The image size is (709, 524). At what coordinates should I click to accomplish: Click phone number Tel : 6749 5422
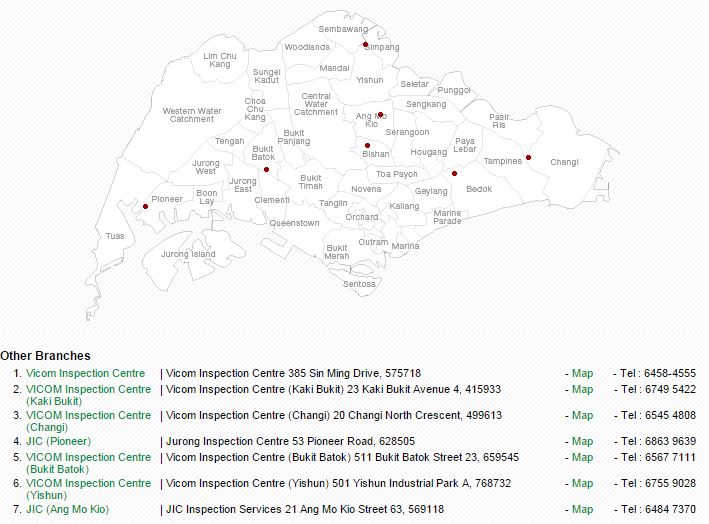click(658, 389)
